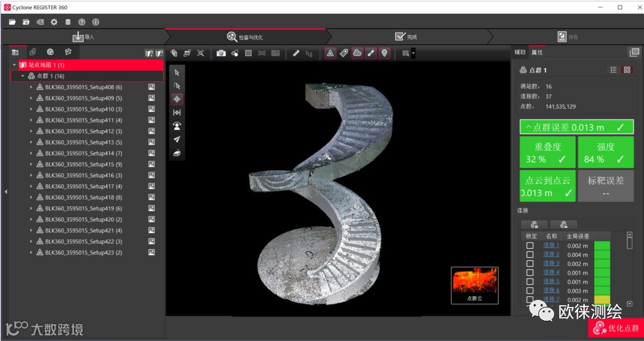Switch properties to list view

pos(613,70)
